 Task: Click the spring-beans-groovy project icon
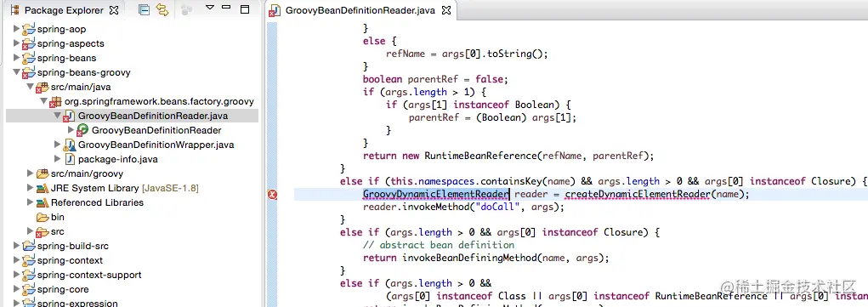coord(29,73)
